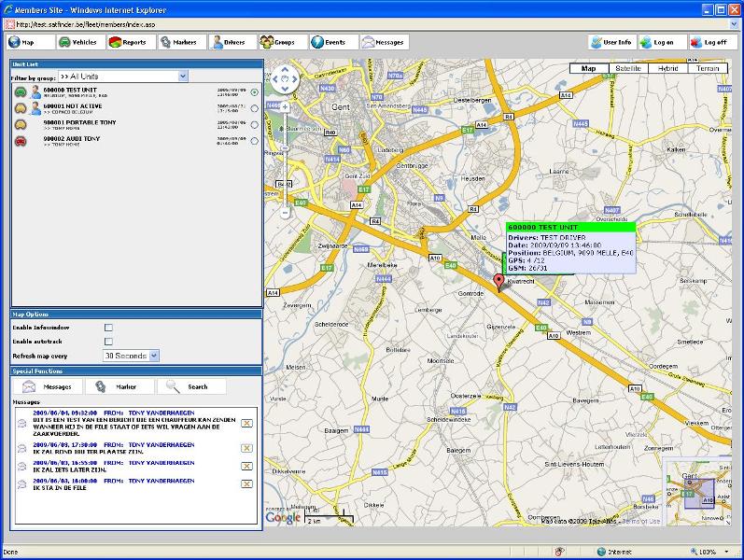Select radio button for 900001 PORTABLE TONY
Screen dimensions: 744x560
tap(255, 125)
